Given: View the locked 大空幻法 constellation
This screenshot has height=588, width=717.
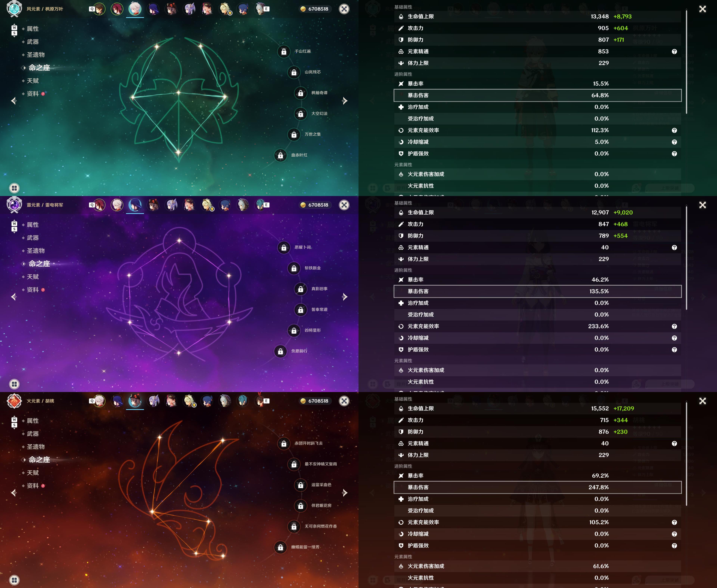Looking at the screenshot, I should point(301,114).
